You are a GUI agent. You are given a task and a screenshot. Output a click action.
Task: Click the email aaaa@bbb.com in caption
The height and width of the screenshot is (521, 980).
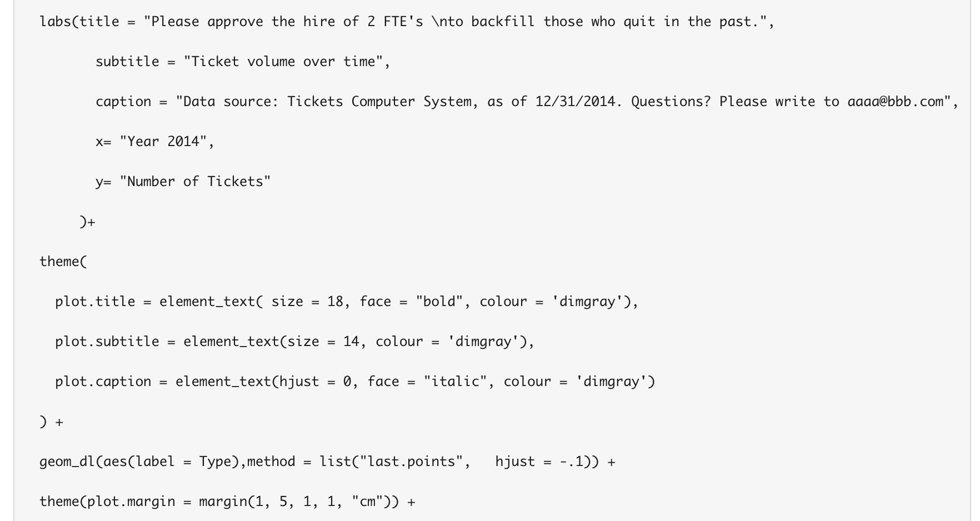click(x=895, y=102)
